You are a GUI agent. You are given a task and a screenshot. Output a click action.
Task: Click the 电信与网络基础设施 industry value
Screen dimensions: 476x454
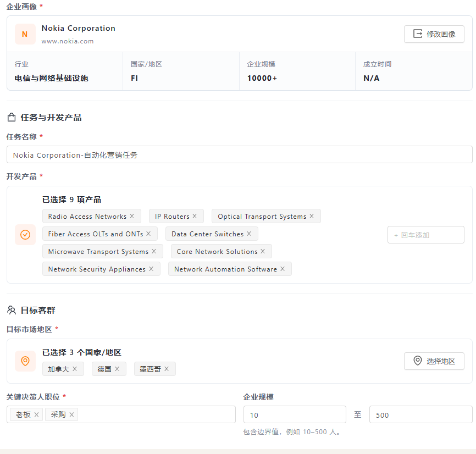coord(51,78)
